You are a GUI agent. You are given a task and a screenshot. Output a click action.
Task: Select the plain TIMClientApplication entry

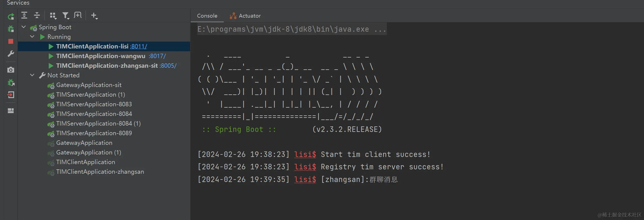coord(86,162)
